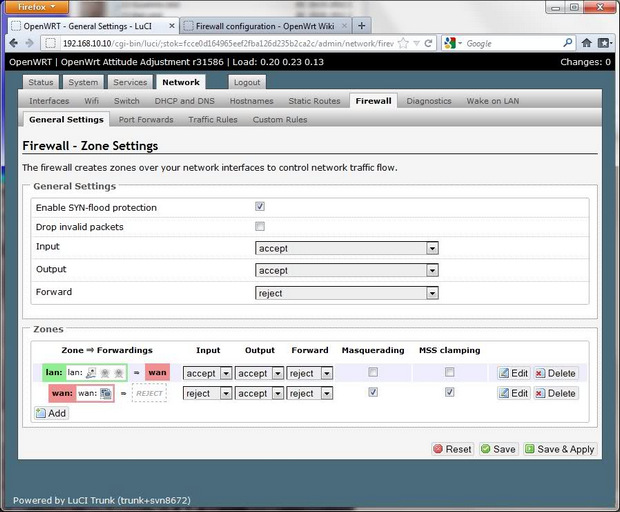Enable Drop invalid packets checkbox
Viewport: 620px width, 512px height.
pyautogui.click(x=260, y=226)
